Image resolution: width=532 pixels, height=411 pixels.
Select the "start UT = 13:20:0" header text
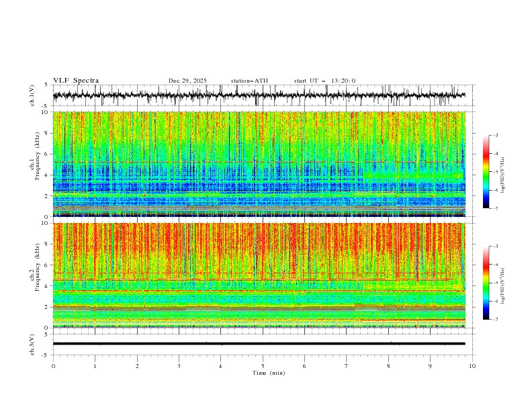pyautogui.click(x=324, y=81)
